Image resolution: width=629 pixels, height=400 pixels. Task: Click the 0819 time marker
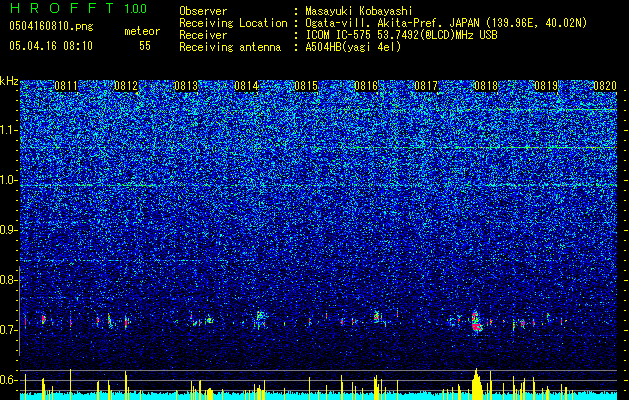pos(546,86)
